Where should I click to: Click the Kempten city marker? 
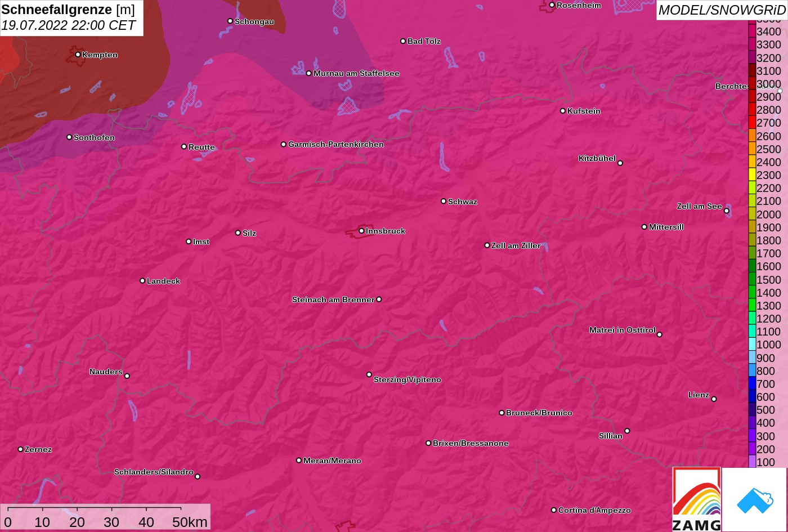tap(78, 55)
